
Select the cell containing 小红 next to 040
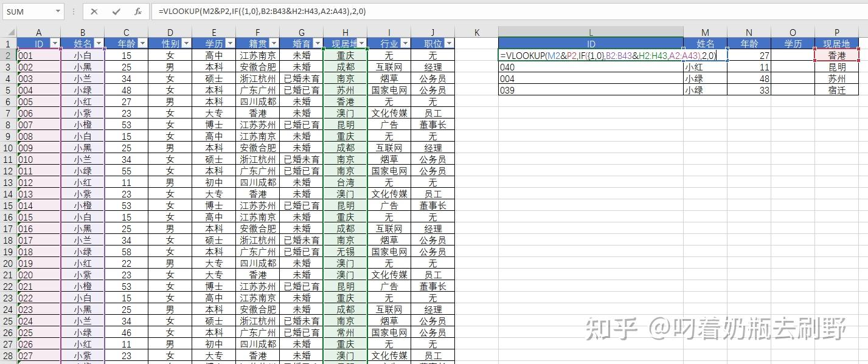(x=705, y=67)
